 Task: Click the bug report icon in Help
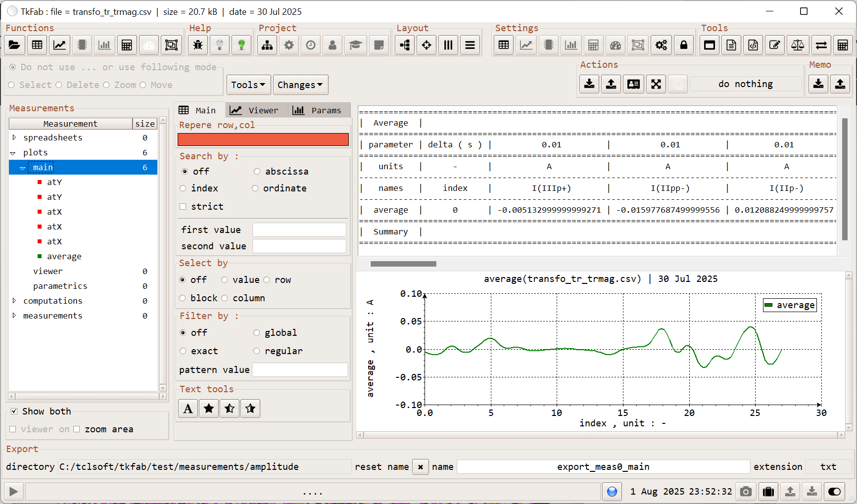click(x=197, y=45)
